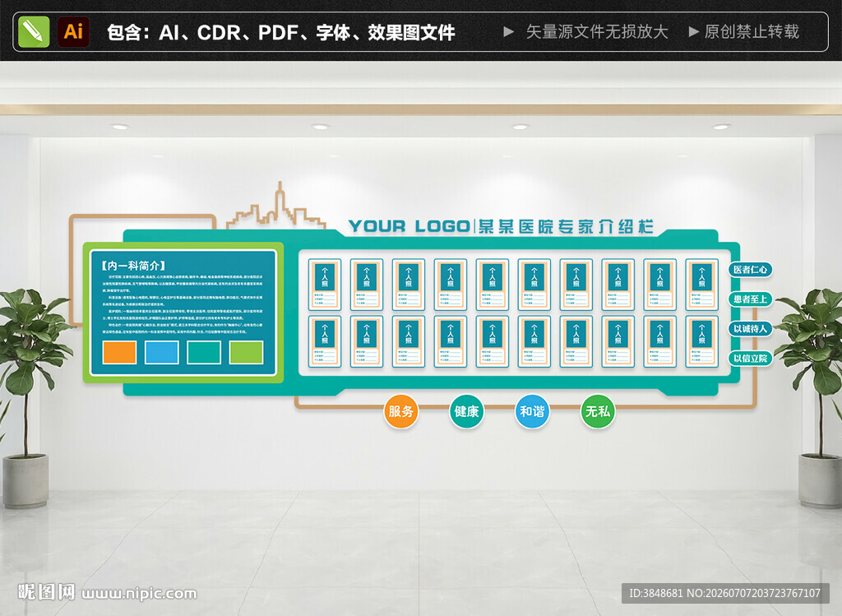The width and height of the screenshot is (842, 616).
Task: Click the 以诚待人 label tag
Action: click(x=750, y=328)
